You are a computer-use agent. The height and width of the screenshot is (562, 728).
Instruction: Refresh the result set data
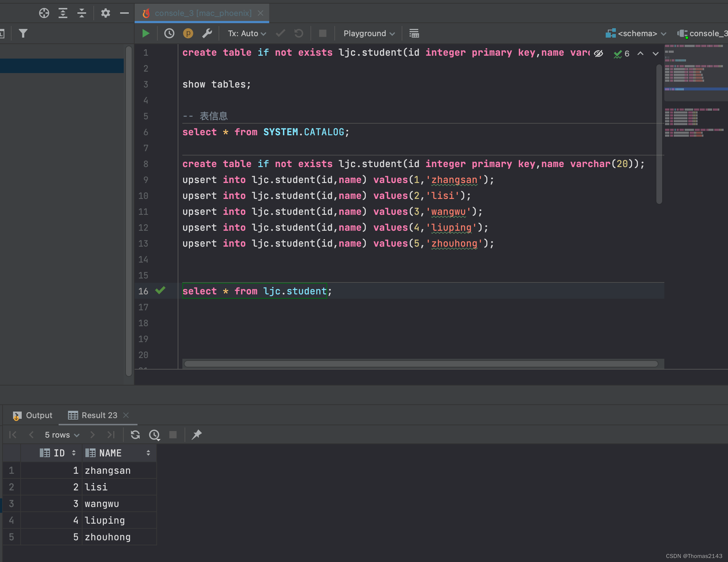coord(135,435)
